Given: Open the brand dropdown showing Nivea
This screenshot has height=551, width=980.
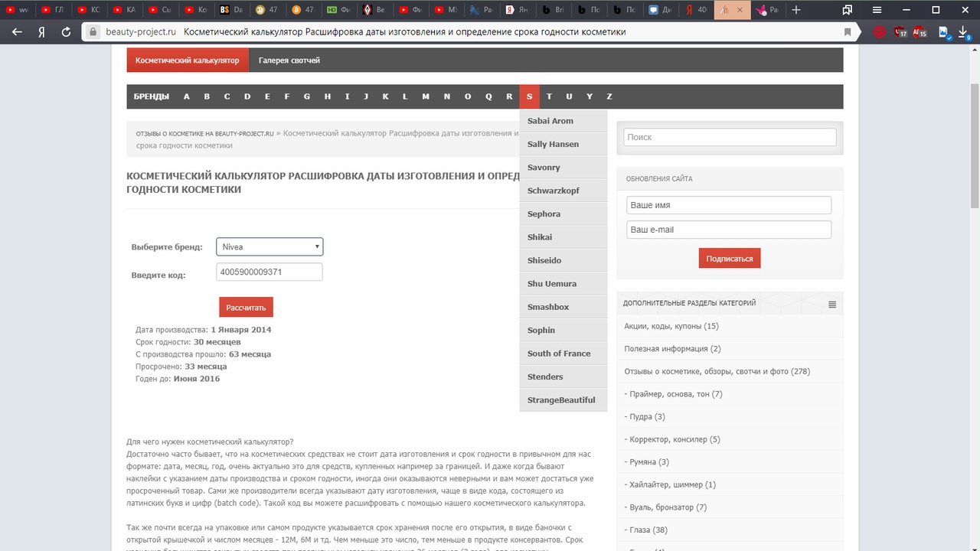Looking at the screenshot, I should [269, 246].
